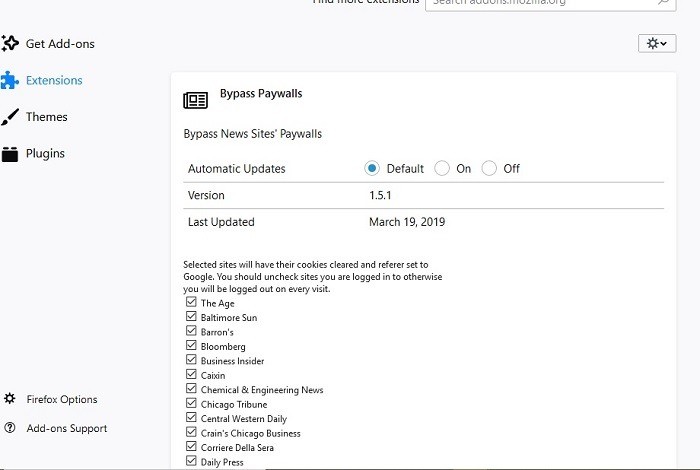Click the Automatic Updates label
The image size is (700, 470).
point(237,169)
